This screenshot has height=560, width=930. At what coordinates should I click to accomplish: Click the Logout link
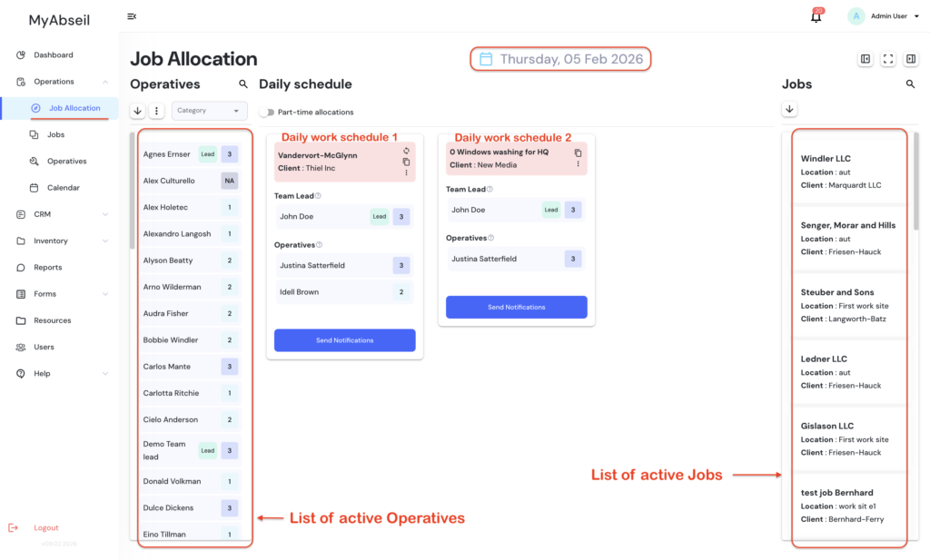pyautogui.click(x=45, y=527)
